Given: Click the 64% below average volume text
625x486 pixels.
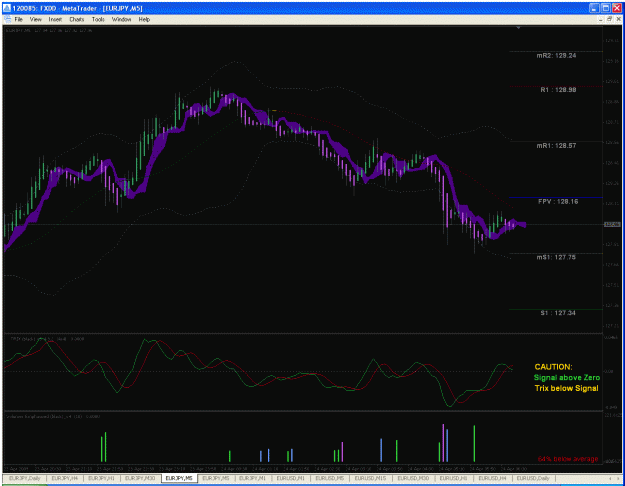Looking at the screenshot, I should pyautogui.click(x=568, y=459).
